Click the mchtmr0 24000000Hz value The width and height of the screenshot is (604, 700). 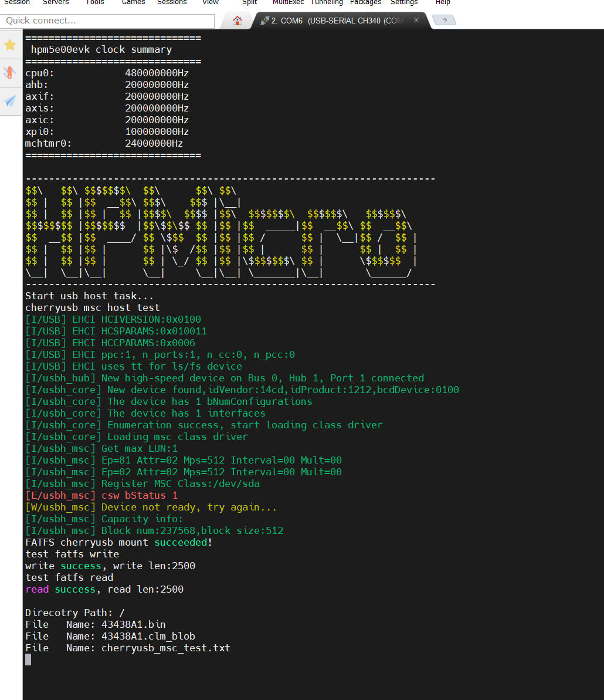pyautogui.click(x=154, y=143)
